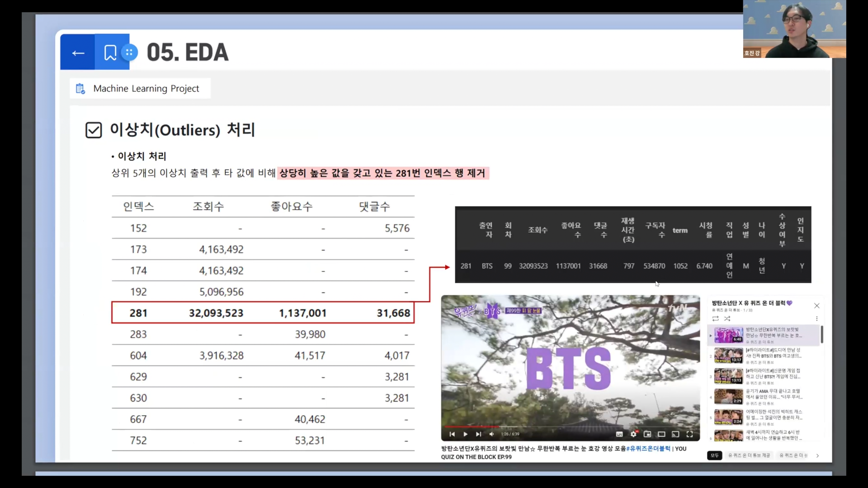Skip to next video in player

(478, 434)
